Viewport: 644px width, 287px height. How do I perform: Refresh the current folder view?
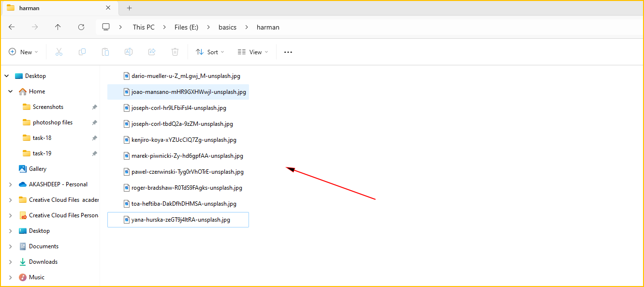[x=81, y=27]
